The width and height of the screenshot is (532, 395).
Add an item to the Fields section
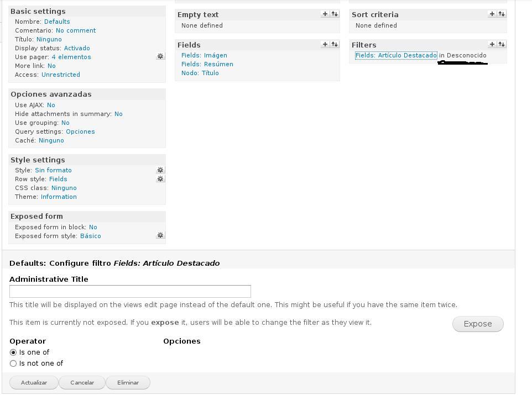coord(325,45)
